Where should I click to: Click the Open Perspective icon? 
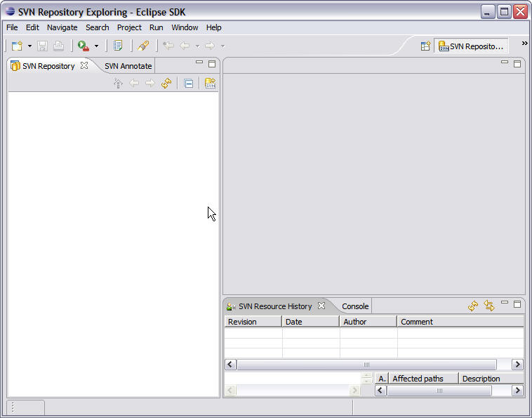coord(425,46)
